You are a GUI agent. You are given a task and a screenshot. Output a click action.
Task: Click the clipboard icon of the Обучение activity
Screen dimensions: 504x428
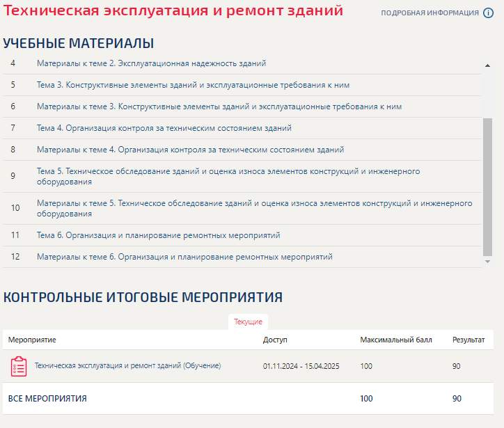(19, 366)
